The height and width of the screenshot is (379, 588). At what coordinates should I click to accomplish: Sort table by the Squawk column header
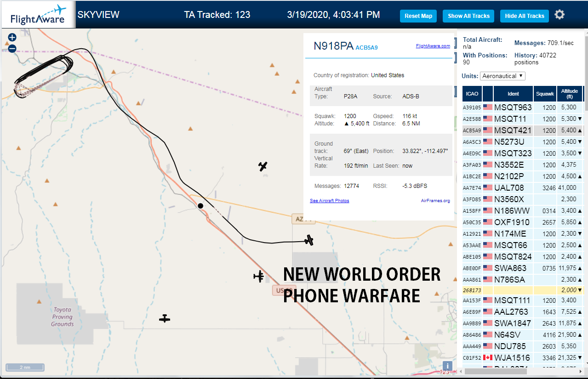pos(545,94)
